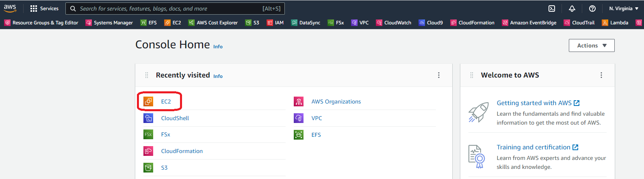Grab the Recently visited widget drag handle
This screenshot has width=644, height=179.
click(147, 75)
